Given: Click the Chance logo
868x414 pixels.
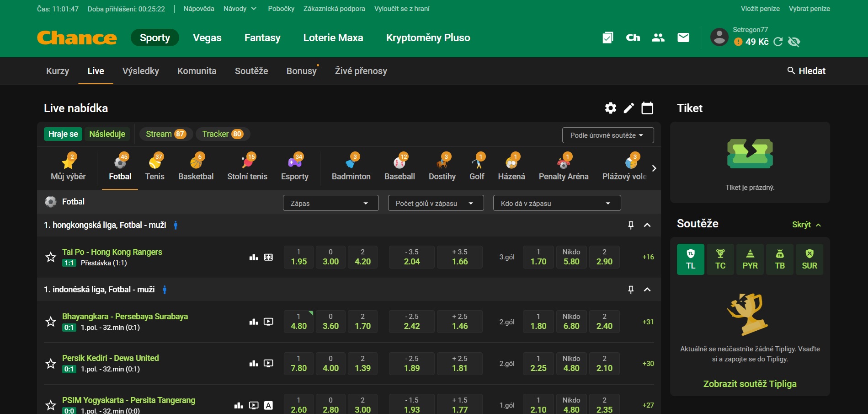Looking at the screenshot, I should coord(77,38).
